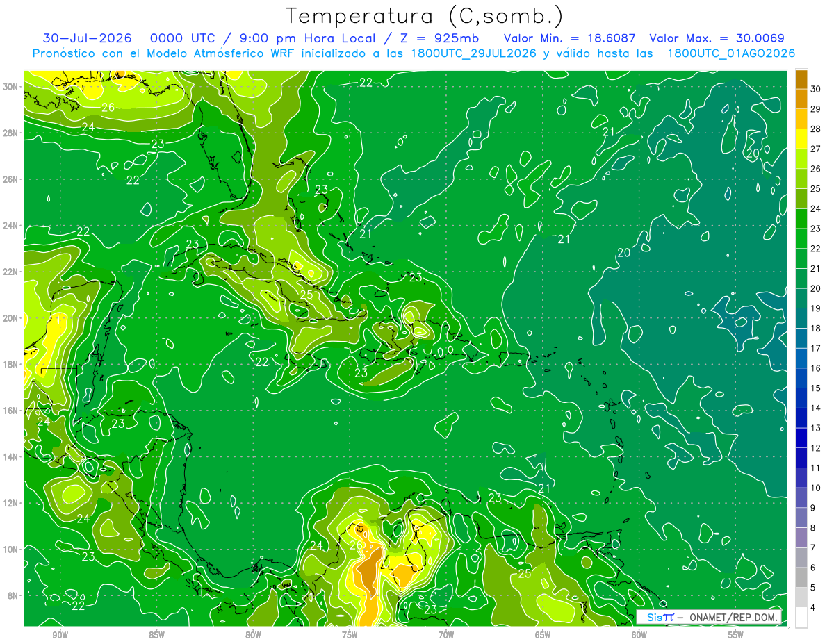834x644 pixels.
Task: Click the legend value '9'
Action: click(x=814, y=508)
